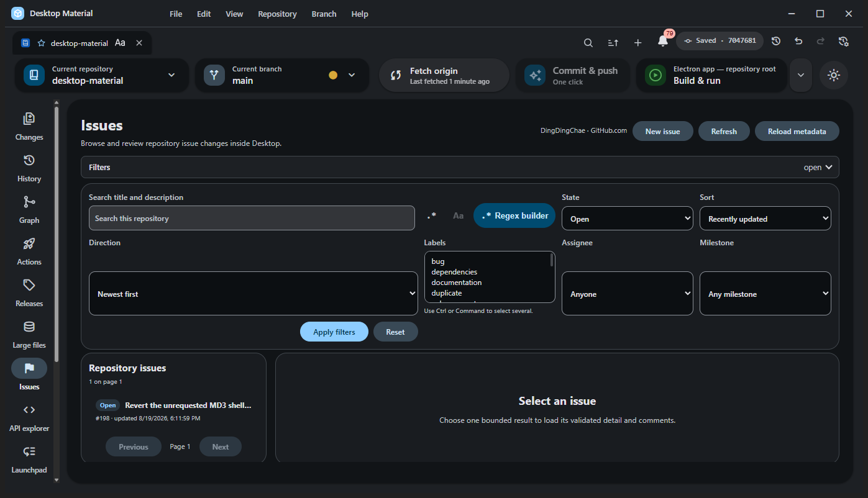Open the State dropdown set to Open
The height and width of the screenshot is (498, 868).
tap(628, 219)
